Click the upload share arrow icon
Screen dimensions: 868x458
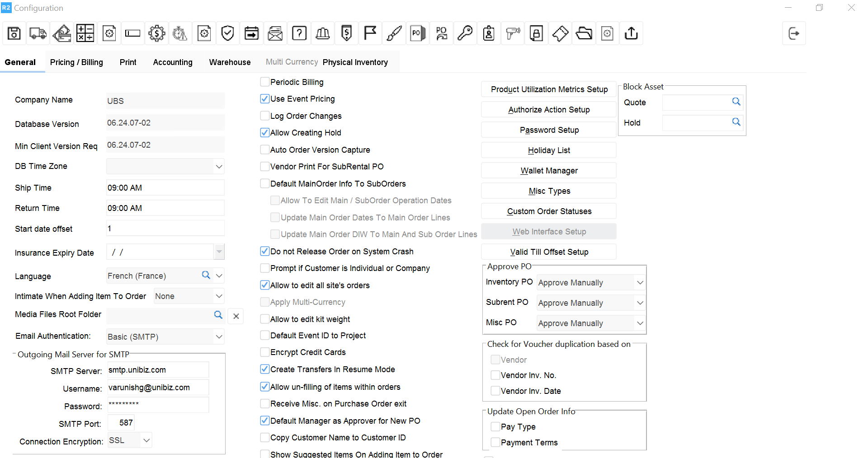(x=631, y=33)
